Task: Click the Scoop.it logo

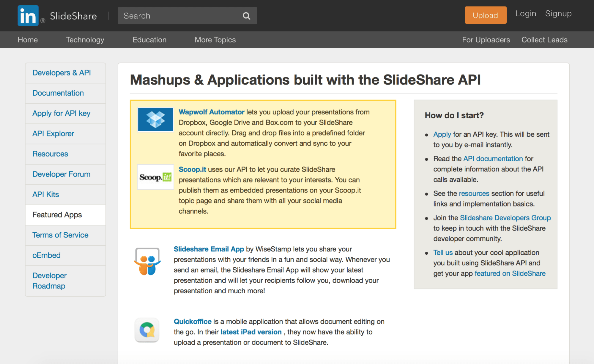Action: (155, 177)
